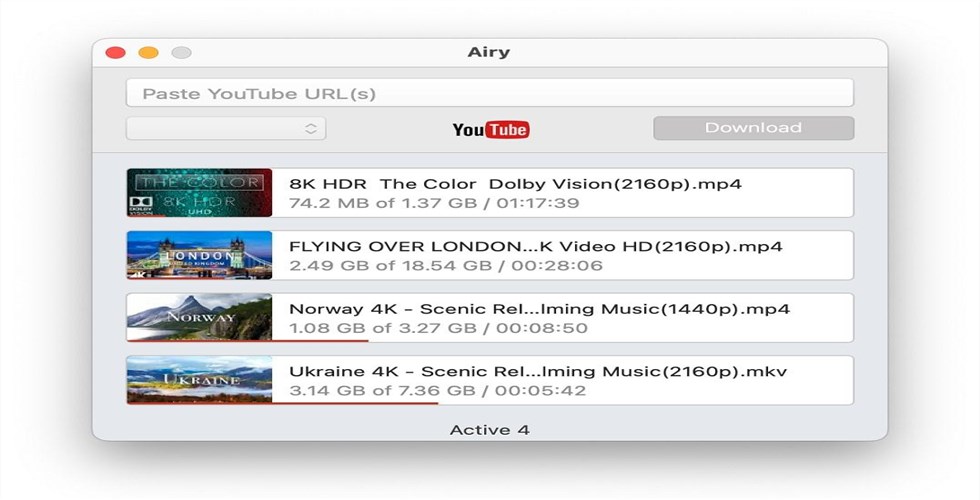Screen dimensions: 980x500
Task: Click the Paste YouTube URL(s) input field
Action: 489,93
